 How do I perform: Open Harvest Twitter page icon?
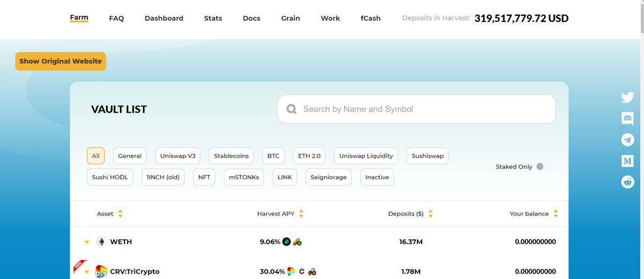(x=627, y=98)
